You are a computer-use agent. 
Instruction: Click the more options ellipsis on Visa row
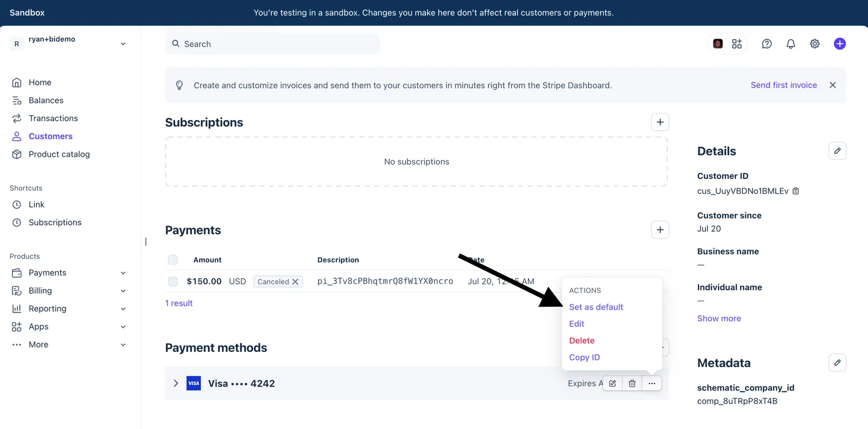pyautogui.click(x=652, y=383)
